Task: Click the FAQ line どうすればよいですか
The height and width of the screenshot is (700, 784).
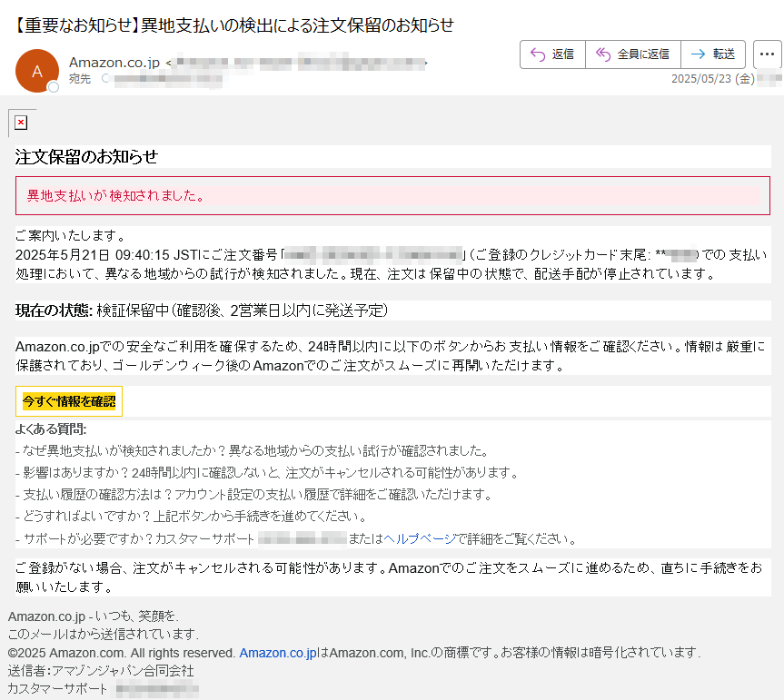Action: coord(192,516)
